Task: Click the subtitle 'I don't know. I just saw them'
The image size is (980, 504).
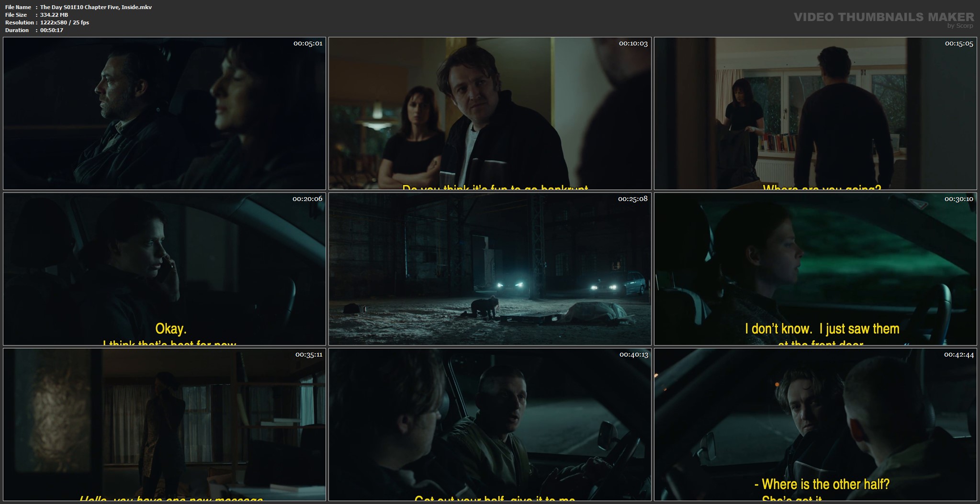Action: [822, 329]
